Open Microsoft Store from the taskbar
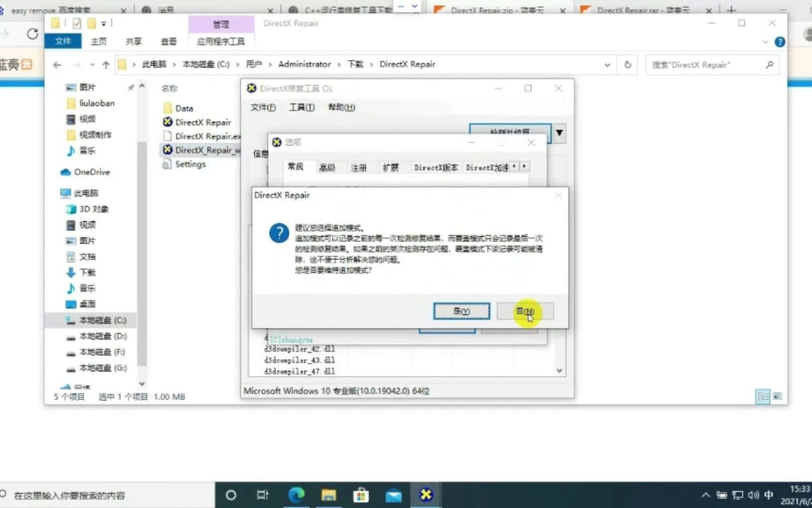Image resolution: width=812 pixels, height=508 pixels. click(361, 495)
